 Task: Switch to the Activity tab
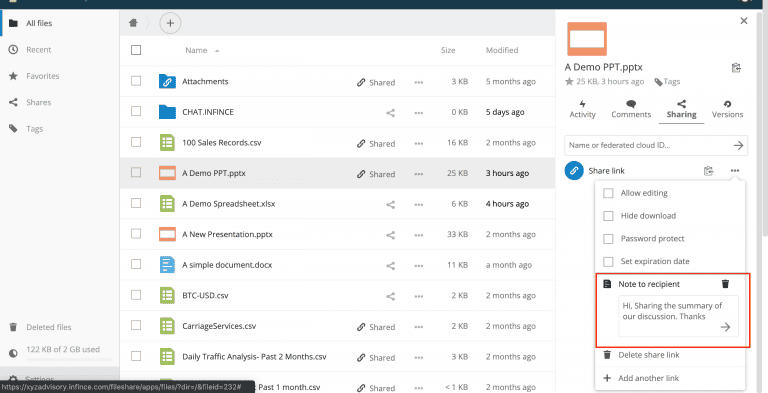pyautogui.click(x=582, y=109)
